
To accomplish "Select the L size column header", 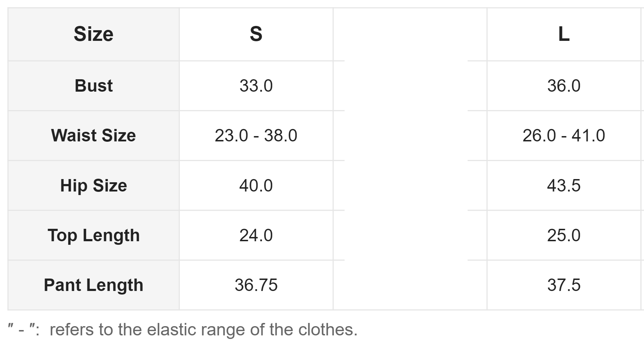I will coord(564,34).
